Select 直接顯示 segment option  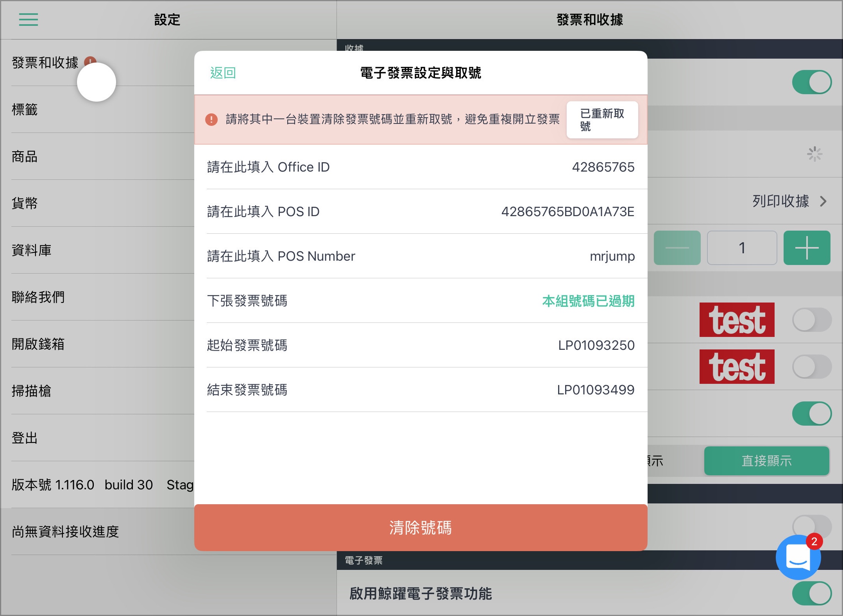pos(767,461)
